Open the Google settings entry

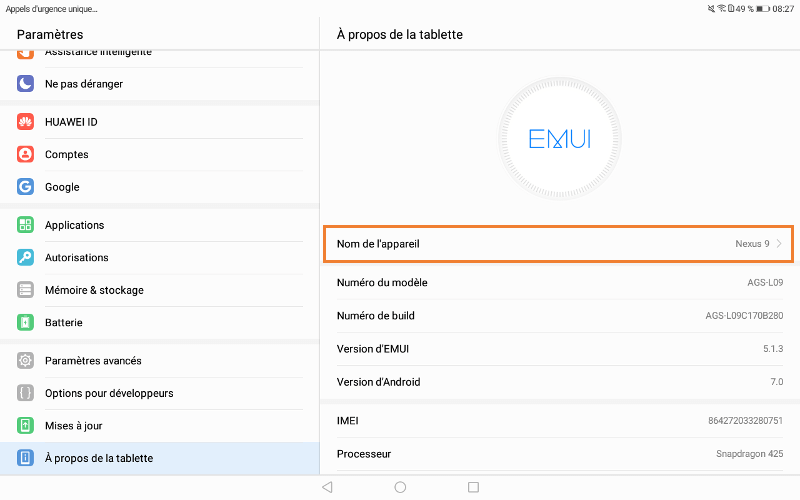tap(160, 187)
